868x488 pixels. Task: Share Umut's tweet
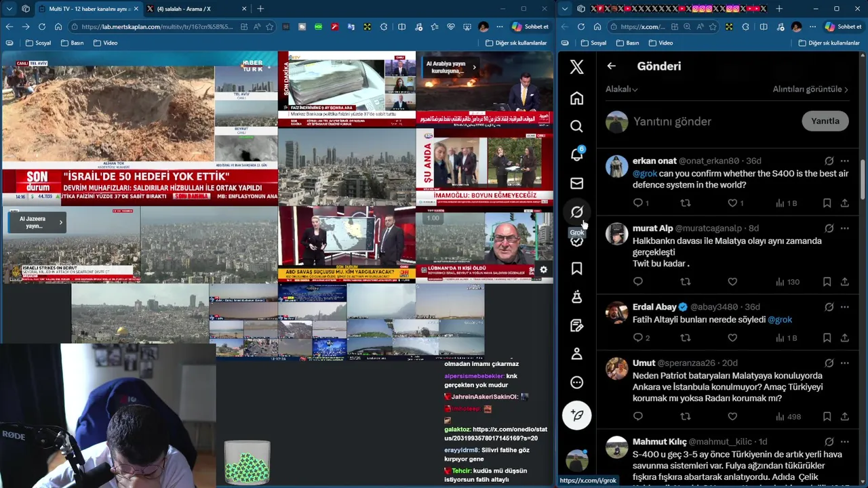tap(844, 416)
